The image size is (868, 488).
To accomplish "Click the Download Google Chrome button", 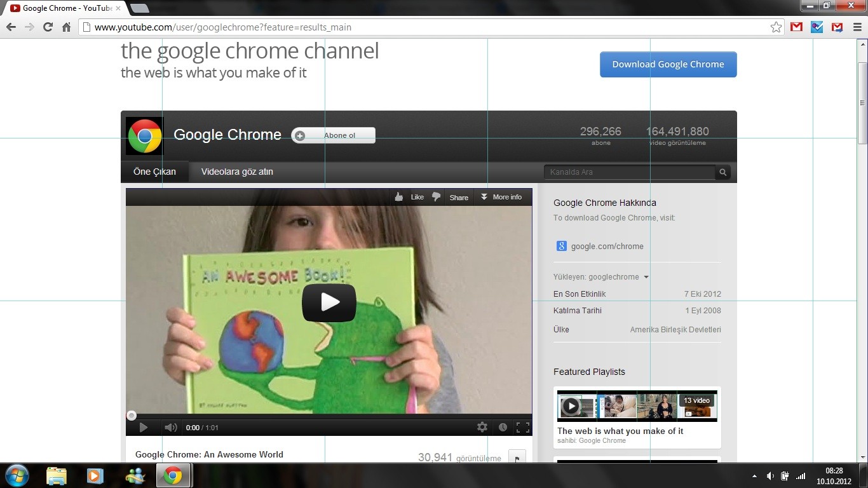I will (668, 64).
